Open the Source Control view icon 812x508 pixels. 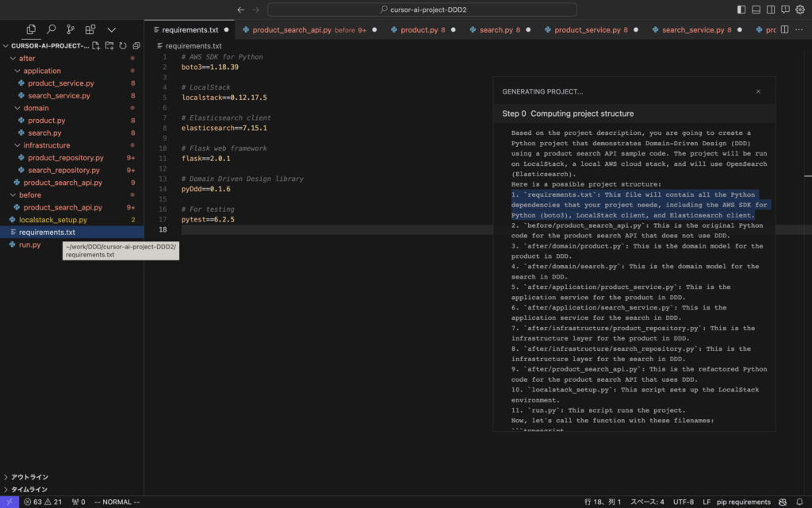(71, 29)
